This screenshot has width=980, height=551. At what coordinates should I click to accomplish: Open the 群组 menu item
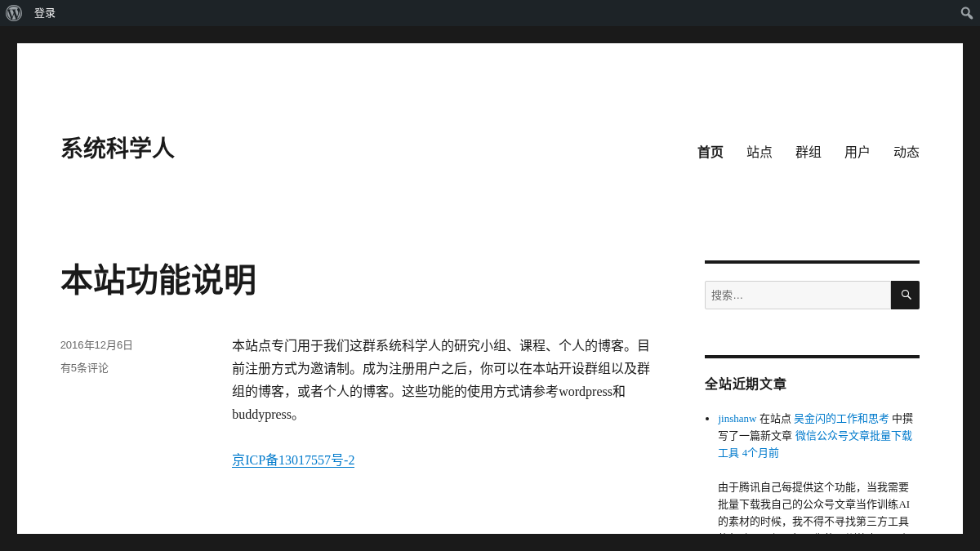tap(808, 152)
